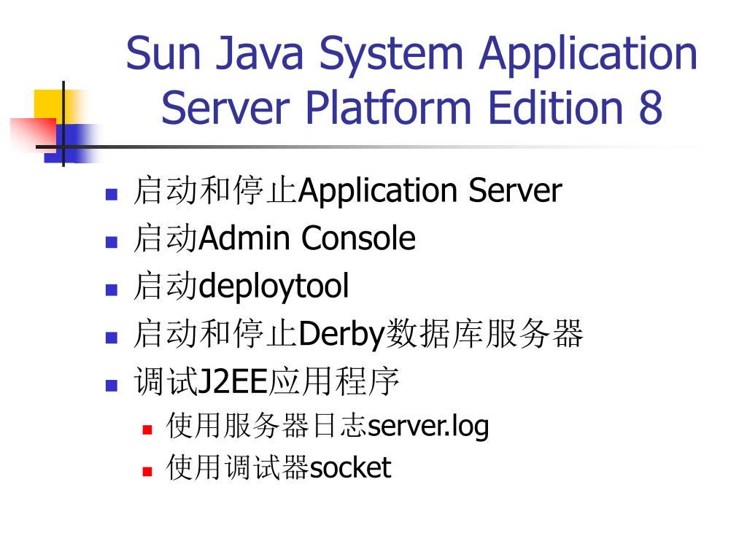Click bullet text '调试J2EE应用程序'
Screen dimensions: 747x560
pos(266,381)
